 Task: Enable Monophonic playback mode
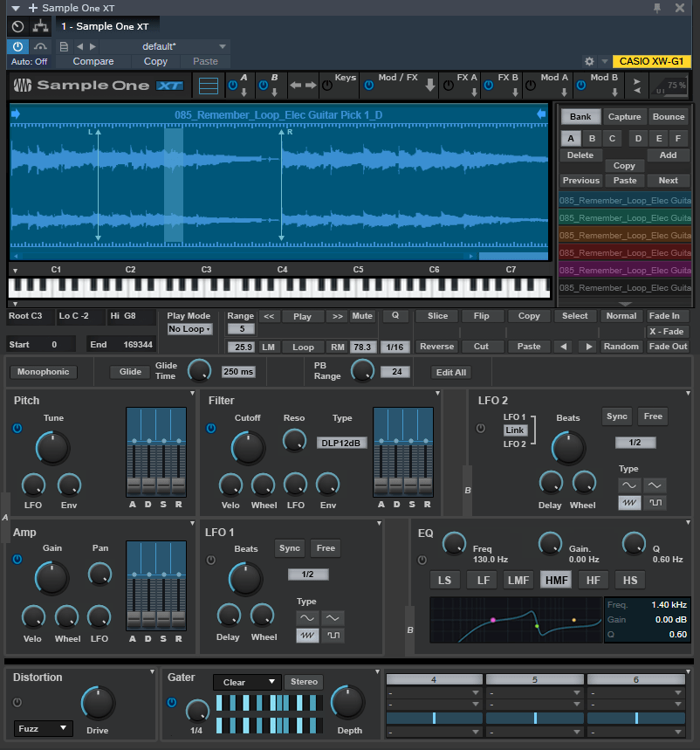[x=43, y=371]
